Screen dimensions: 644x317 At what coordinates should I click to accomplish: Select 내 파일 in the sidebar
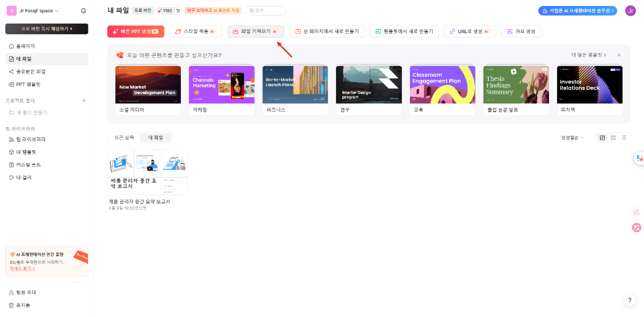(x=47, y=59)
